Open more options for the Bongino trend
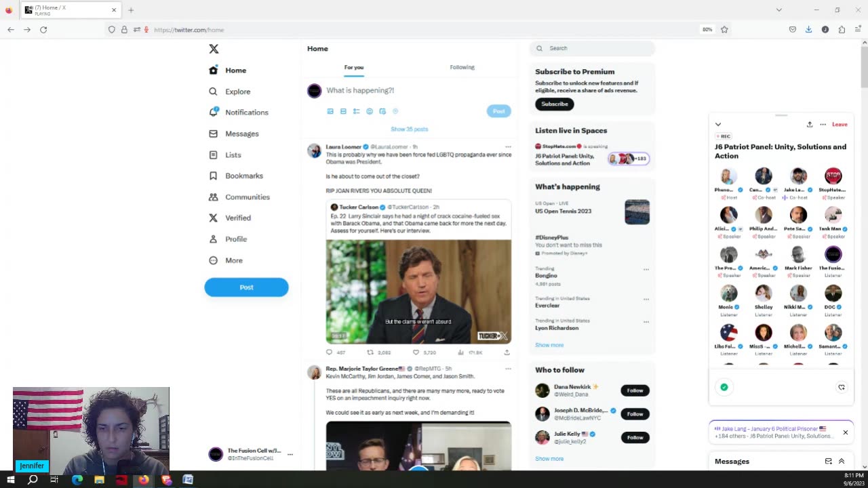 tap(646, 269)
